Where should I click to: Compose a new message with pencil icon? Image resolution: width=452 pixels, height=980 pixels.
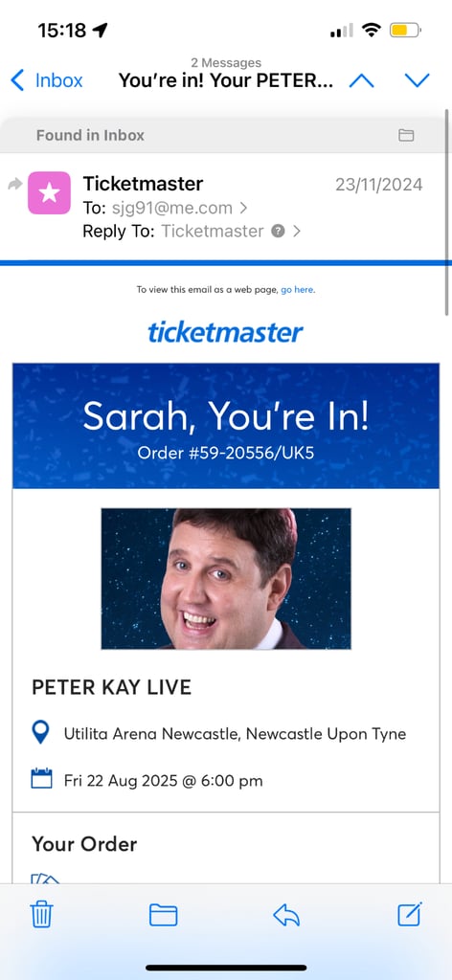[x=410, y=914]
